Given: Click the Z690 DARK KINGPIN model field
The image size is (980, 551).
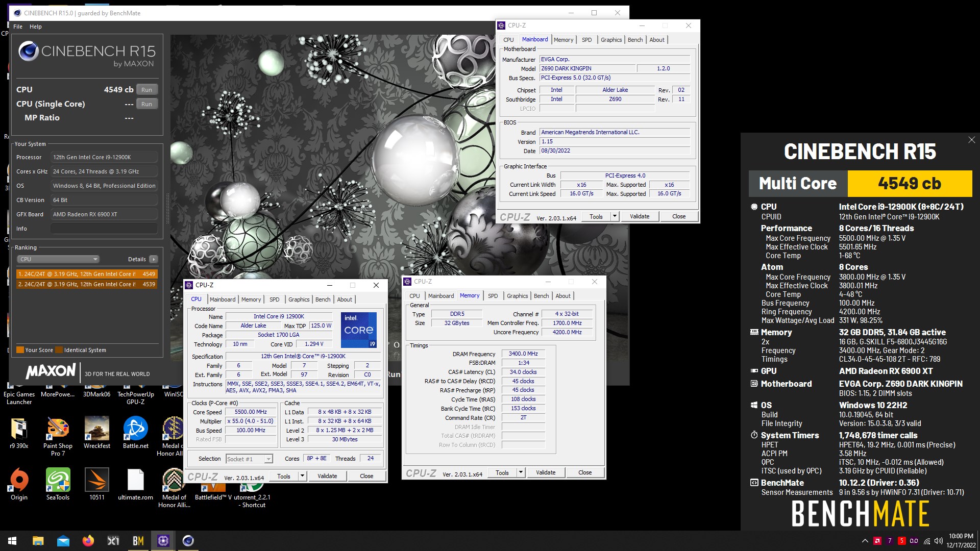Looking at the screenshot, I should (x=587, y=68).
